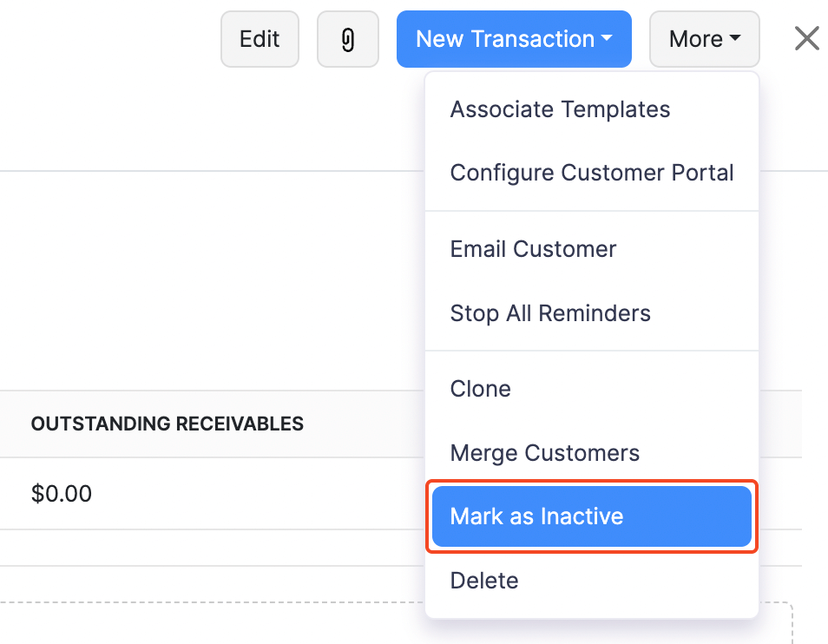The width and height of the screenshot is (828, 644).
Task: Choose Clone from the More menu
Action: tap(480, 388)
